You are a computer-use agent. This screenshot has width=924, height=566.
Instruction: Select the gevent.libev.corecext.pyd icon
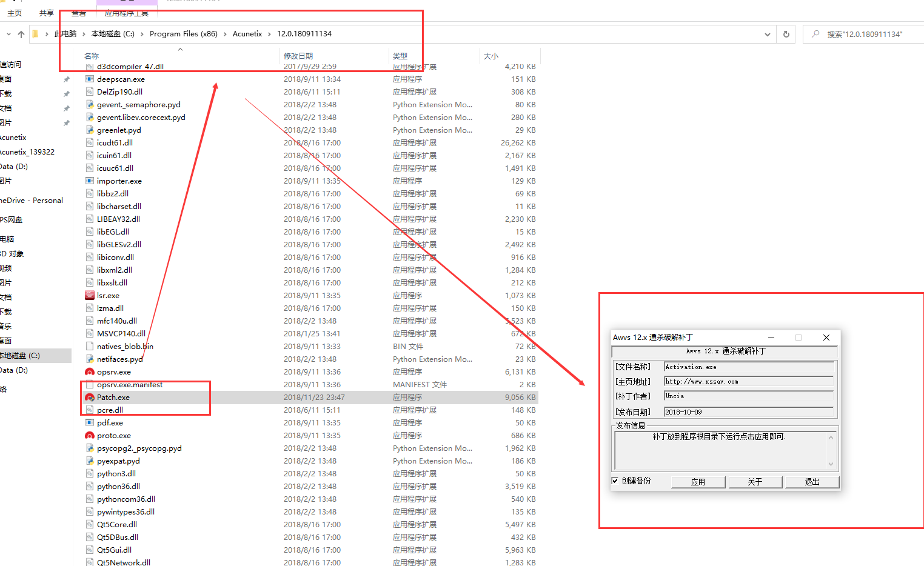pyautogui.click(x=90, y=118)
